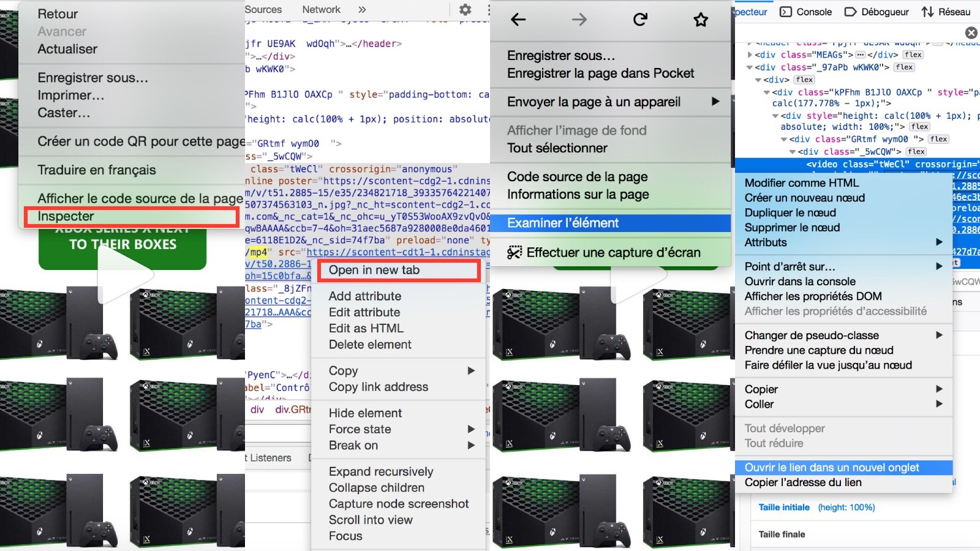The width and height of the screenshot is (980, 551).
Task: Choose Open in new tab from context menu
Action: (375, 269)
